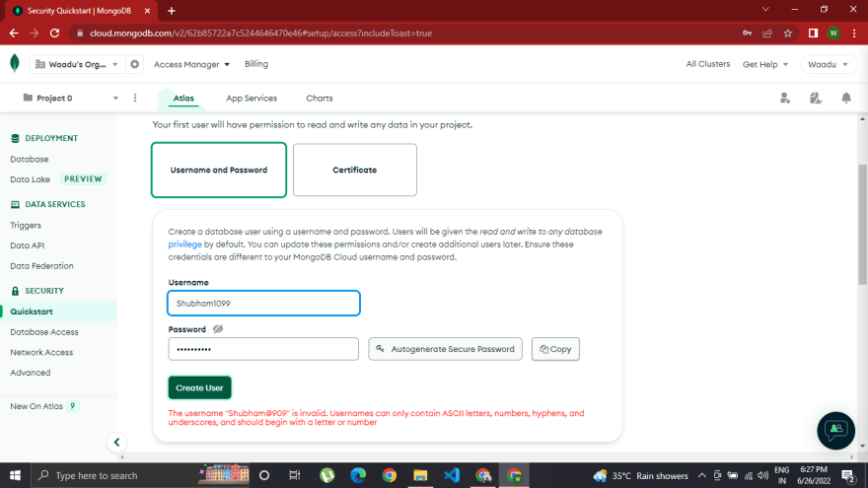Screen dimensions: 868x488
Task: Expand the Waadu's Org dropdown
Action: pyautogui.click(x=77, y=64)
